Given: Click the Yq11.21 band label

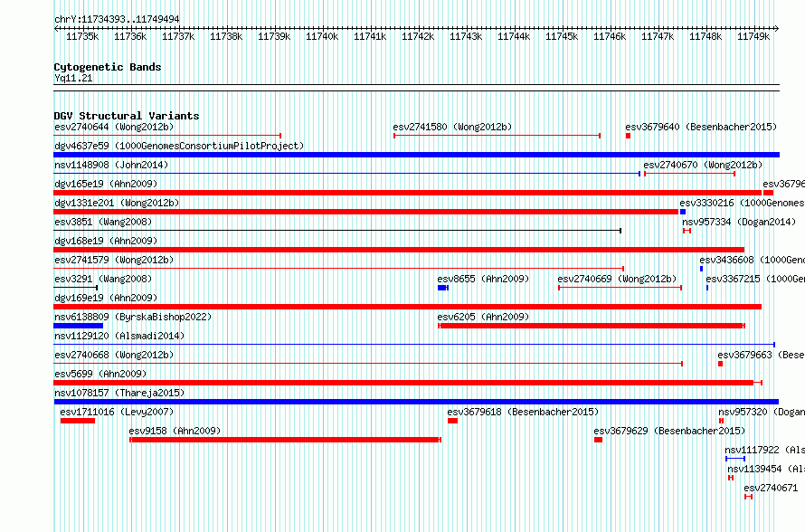Looking at the screenshot, I should tap(73, 78).
